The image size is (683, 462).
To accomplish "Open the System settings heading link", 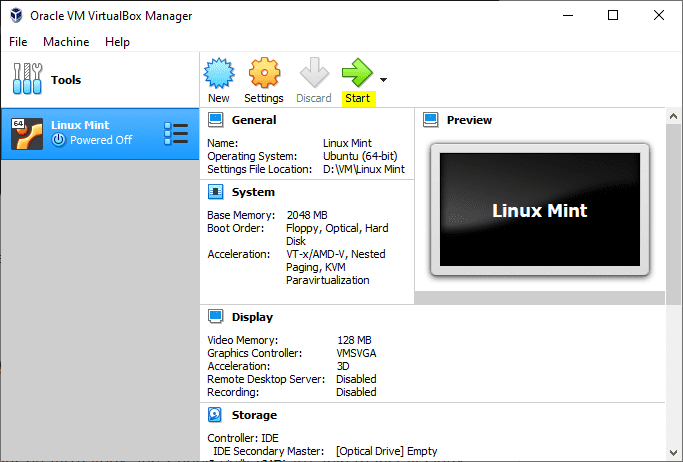I will 253,192.
